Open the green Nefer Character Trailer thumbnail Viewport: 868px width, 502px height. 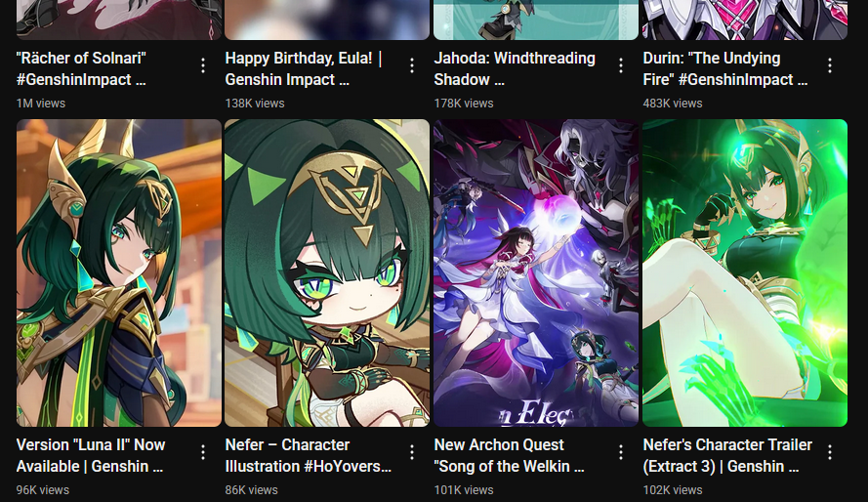[x=745, y=272]
